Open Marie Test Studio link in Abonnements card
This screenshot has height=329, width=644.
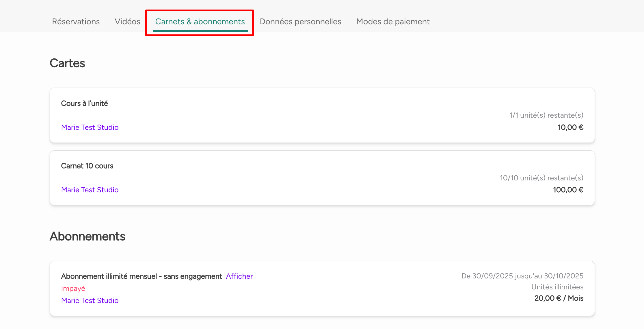tap(90, 301)
